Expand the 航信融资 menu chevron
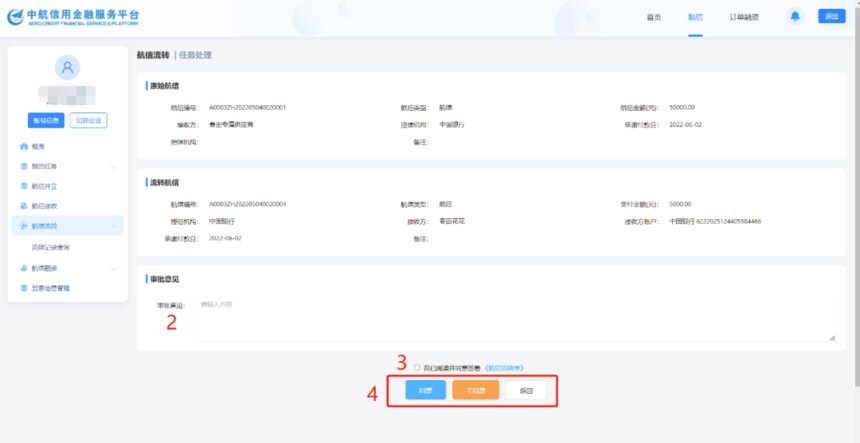The height and width of the screenshot is (443, 860). pos(113,268)
